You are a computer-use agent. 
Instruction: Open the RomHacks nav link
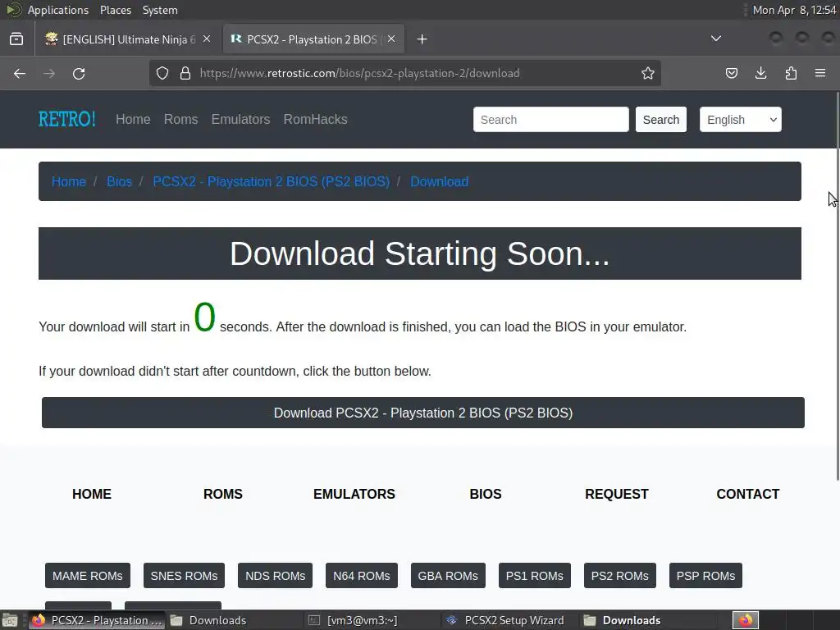tap(316, 119)
